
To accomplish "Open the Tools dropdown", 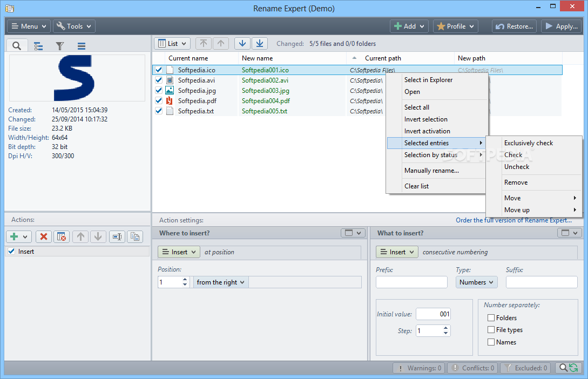I will pos(75,26).
